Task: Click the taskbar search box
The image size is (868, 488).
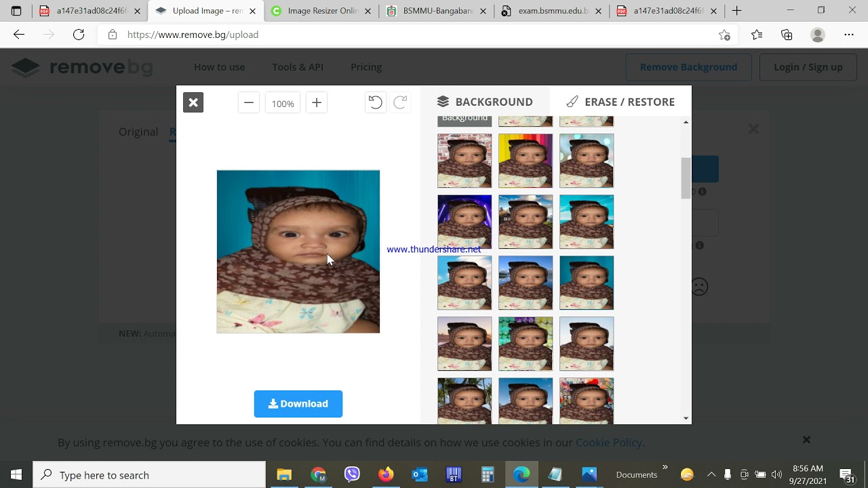Action: 149,475
